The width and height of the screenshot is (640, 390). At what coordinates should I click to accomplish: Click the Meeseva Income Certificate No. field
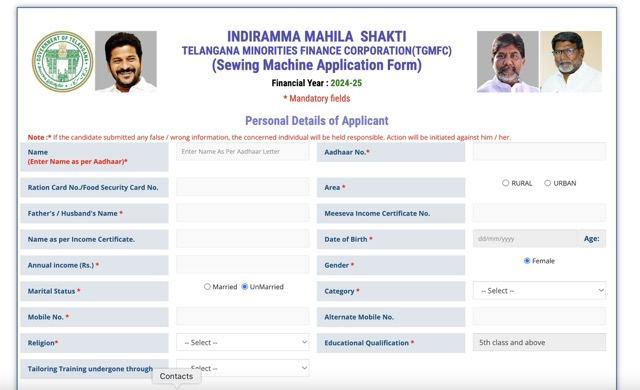[x=539, y=213]
